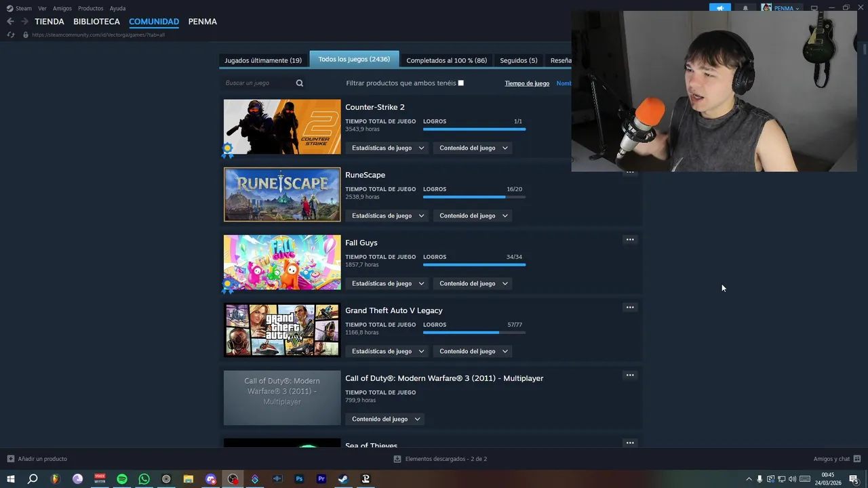Open the three-dot menu for Sea of Thieves
The height and width of the screenshot is (488, 868).
pos(630,443)
